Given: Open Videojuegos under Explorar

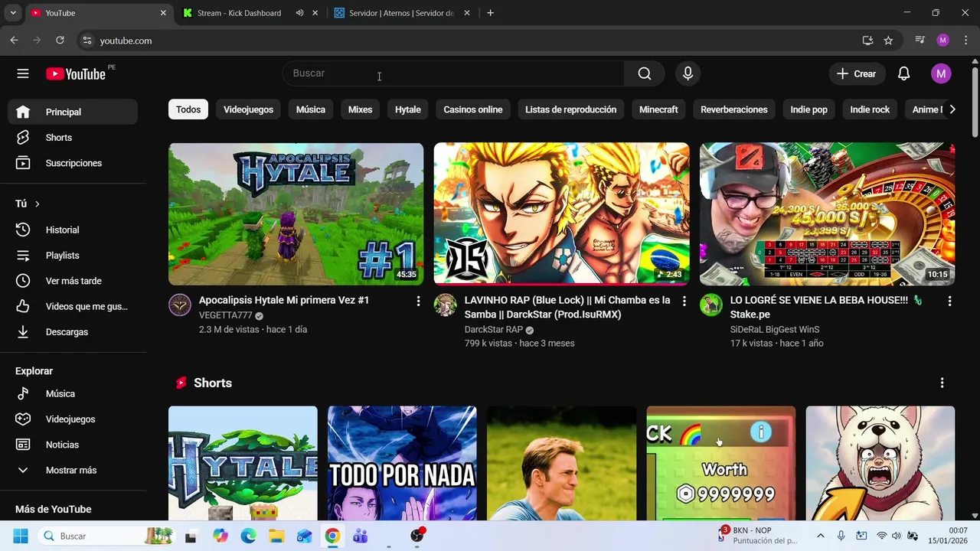Looking at the screenshot, I should [x=73, y=419].
